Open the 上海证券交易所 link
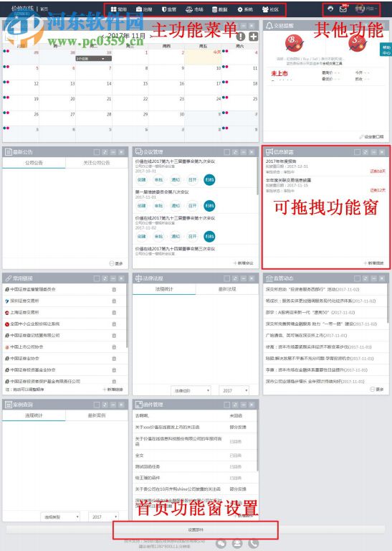Viewport: 392px width, 551px height. [24, 312]
